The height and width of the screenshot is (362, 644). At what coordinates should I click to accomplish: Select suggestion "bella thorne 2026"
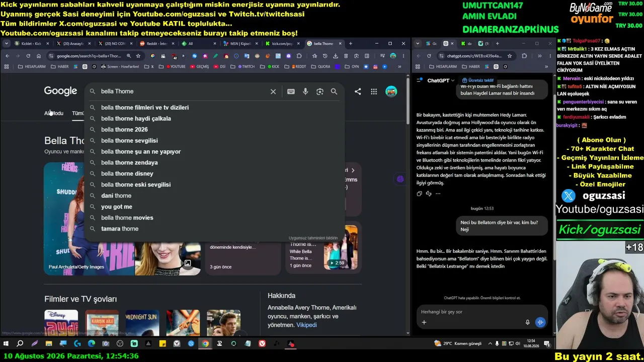pos(214,130)
